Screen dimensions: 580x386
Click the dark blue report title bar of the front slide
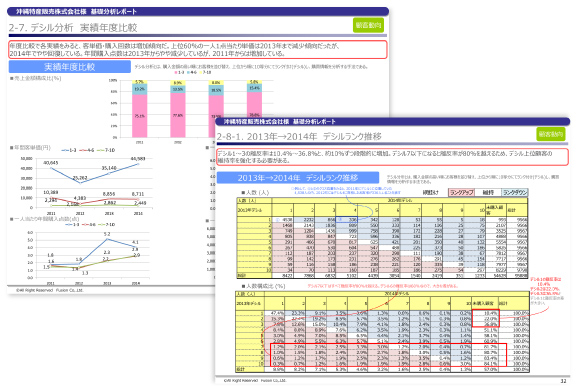point(392,121)
